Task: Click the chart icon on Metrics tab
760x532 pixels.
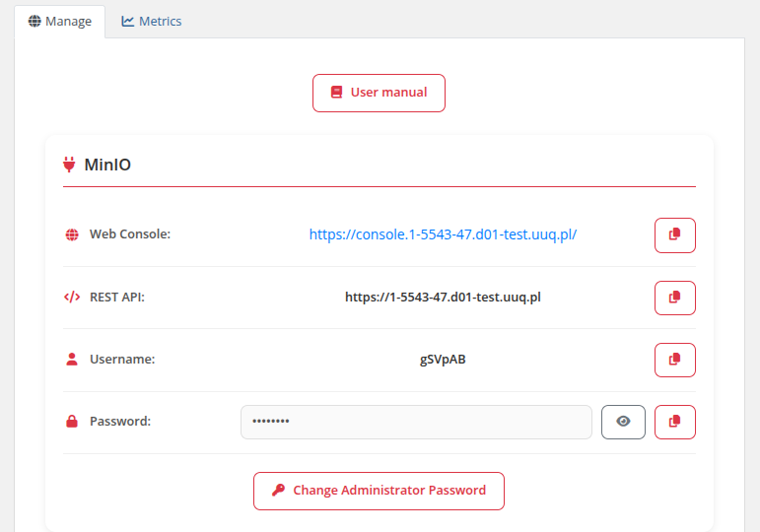Action: coord(128,21)
